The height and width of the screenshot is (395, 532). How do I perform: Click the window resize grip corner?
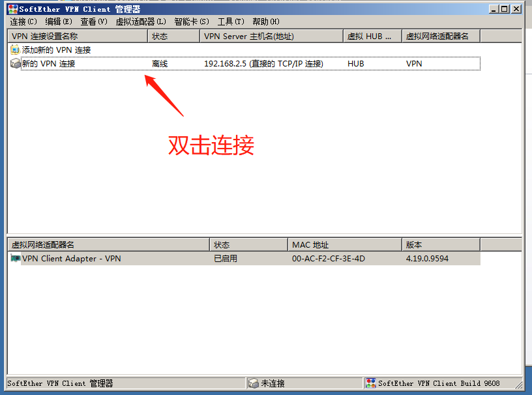(x=519, y=385)
